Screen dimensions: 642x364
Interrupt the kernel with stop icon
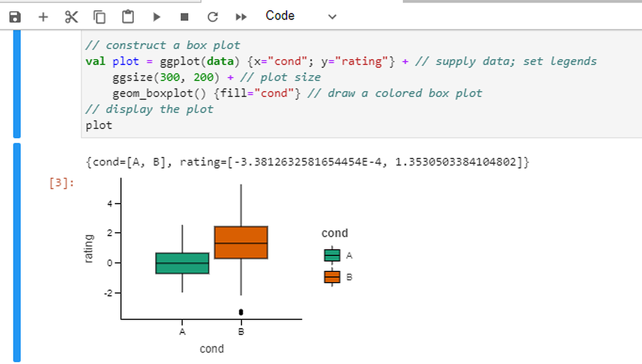pos(185,17)
